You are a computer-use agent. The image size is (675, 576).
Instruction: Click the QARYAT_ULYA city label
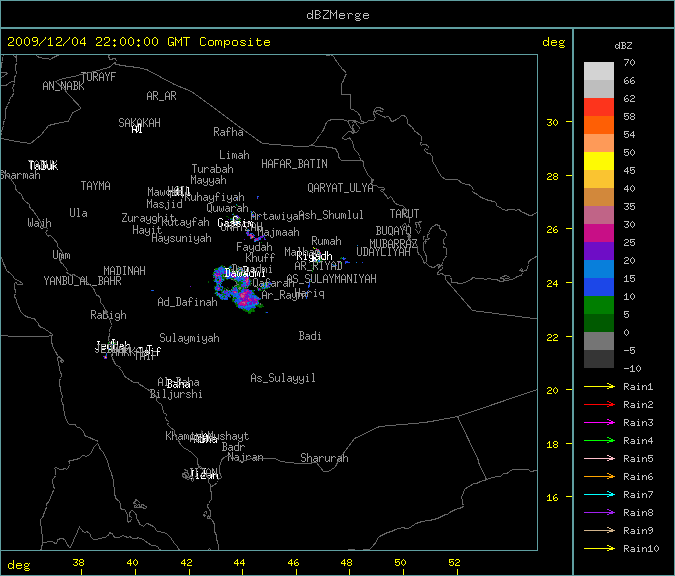click(340, 188)
